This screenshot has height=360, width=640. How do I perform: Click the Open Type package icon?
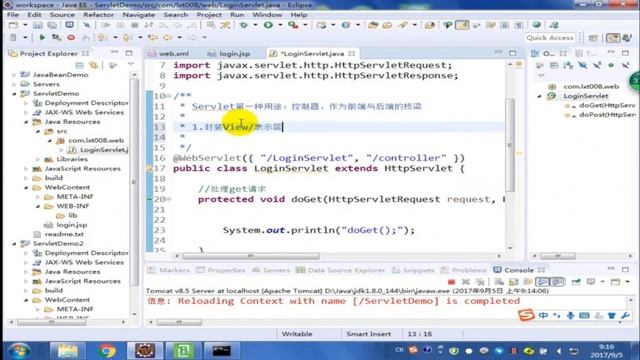pyautogui.click(x=373, y=25)
